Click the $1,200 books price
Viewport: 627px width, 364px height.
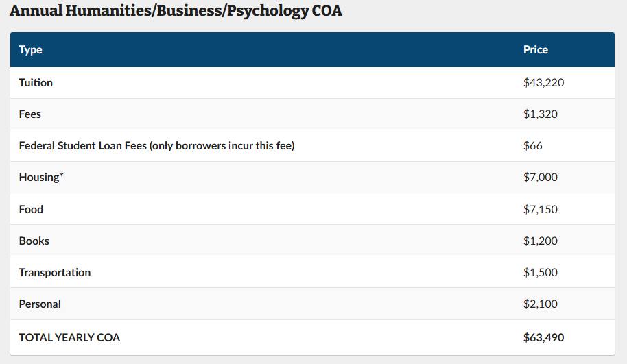coord(541,241)
